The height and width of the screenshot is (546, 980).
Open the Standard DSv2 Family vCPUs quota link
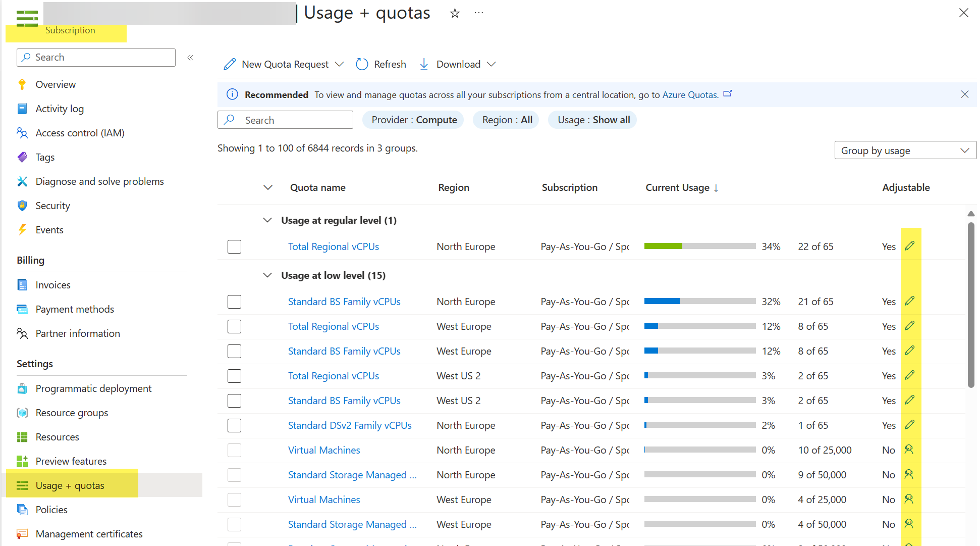349,425
